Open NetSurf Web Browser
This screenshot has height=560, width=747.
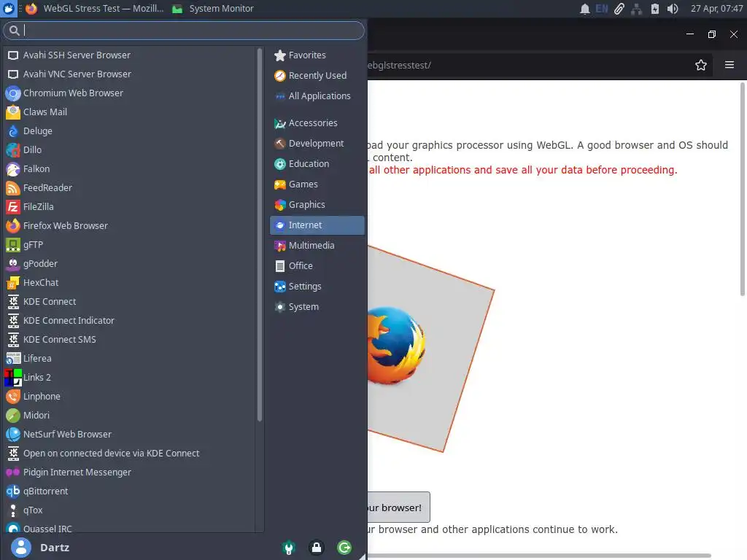tap(129, 435)
